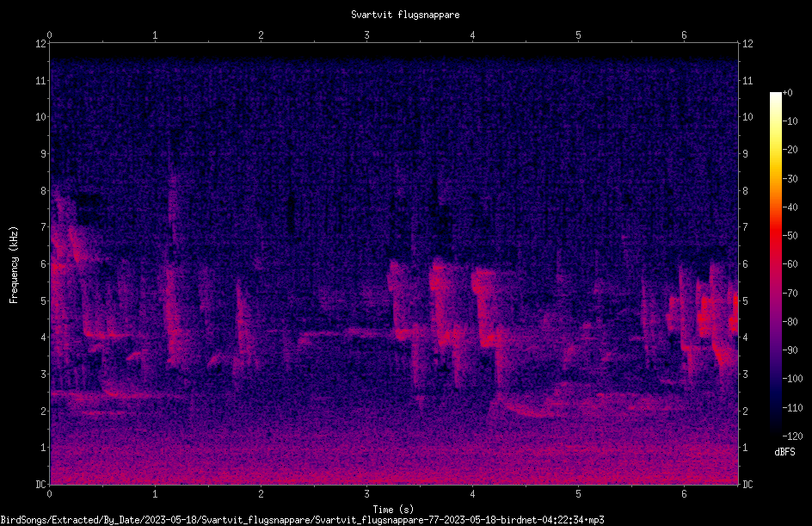Click the 'dBFS' label under the color scale
The height and width of the screenshot is (526, 812).
[x=784, y=453]
